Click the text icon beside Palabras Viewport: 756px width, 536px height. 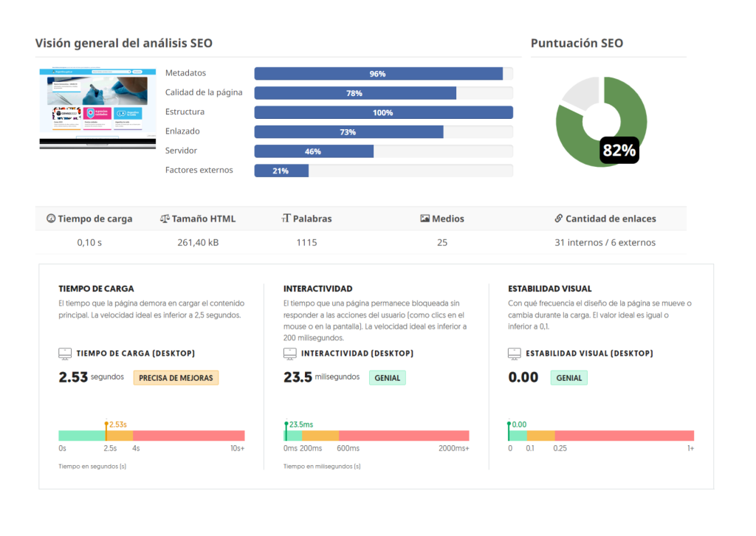286,219
